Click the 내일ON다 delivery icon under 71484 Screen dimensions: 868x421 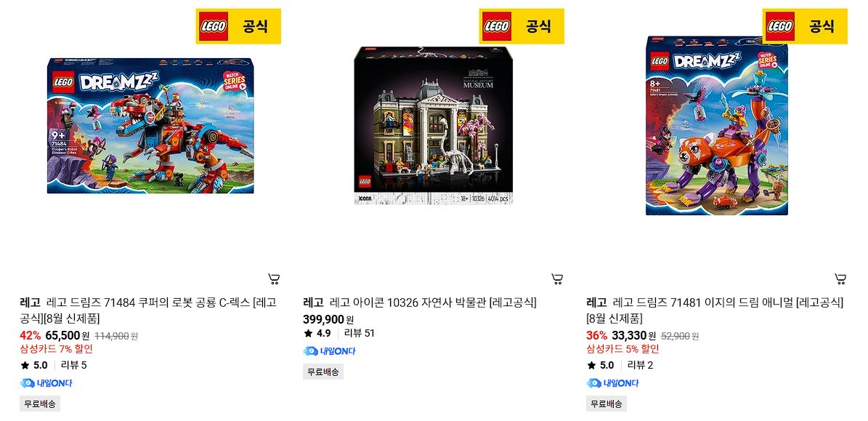(46, 382)
